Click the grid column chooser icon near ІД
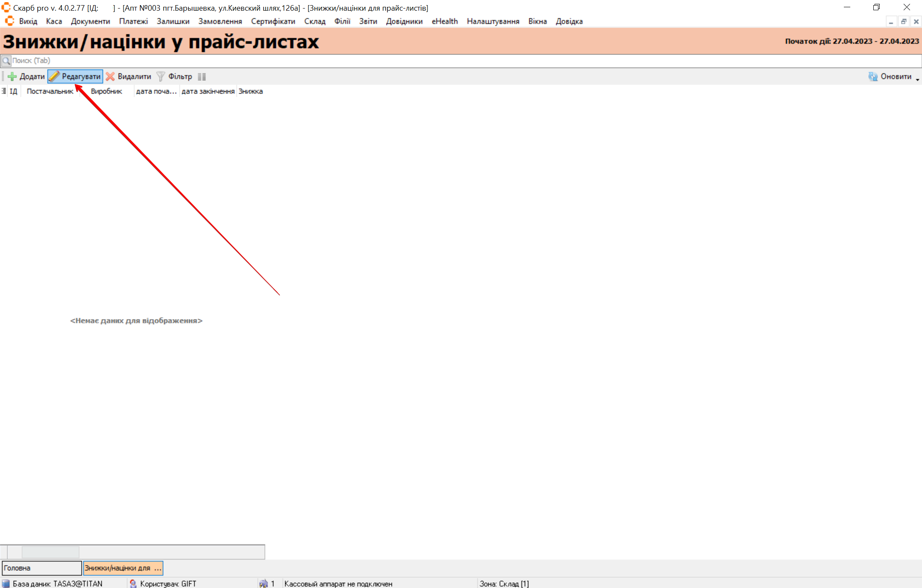This screenshot has width=922, height=588. (4, 91)
